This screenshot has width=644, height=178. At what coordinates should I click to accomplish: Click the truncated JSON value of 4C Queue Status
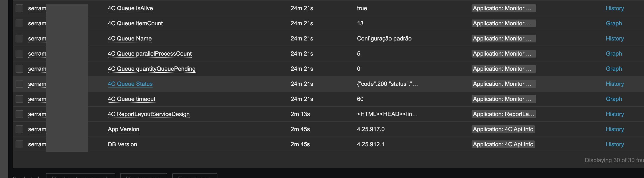[387, 84]
